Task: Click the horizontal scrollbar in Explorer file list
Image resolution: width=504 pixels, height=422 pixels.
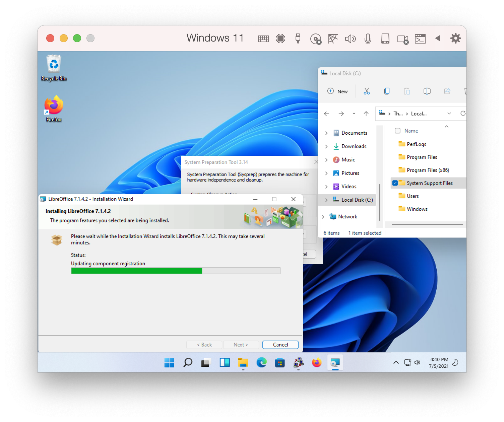Action: tap(427, 224)
